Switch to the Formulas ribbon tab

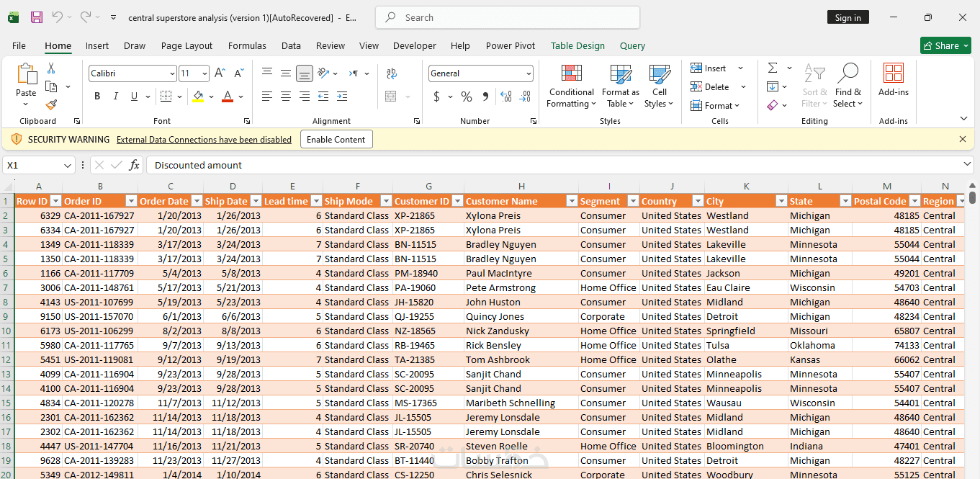pyautogui.click(x=247, y=45)
